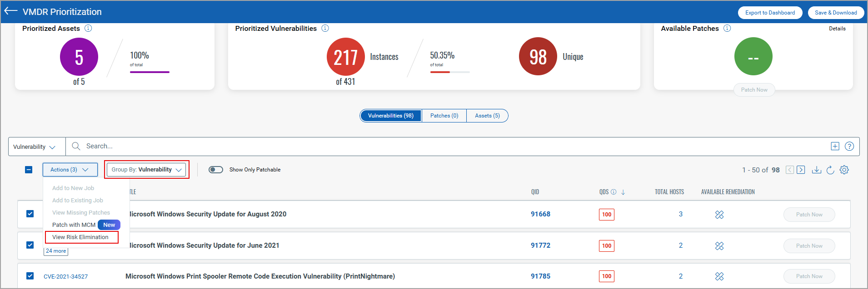Open the Prioritized Assets info icon
Screen dimensions: 868x289
coord(88,28)
